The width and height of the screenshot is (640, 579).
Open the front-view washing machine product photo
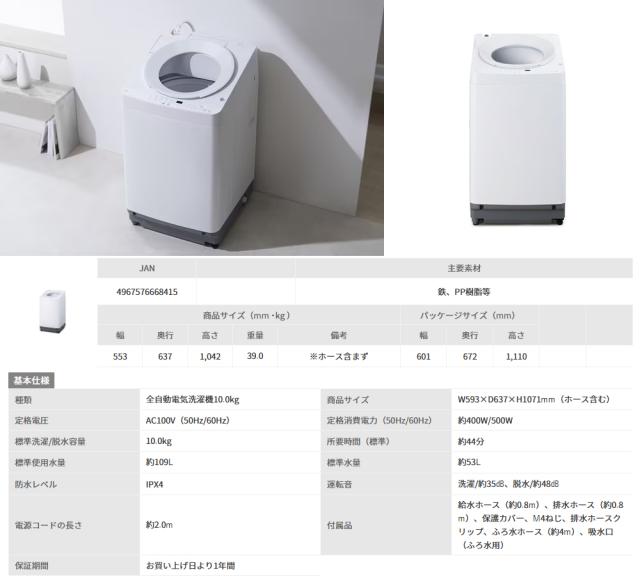tap(518, 129)
